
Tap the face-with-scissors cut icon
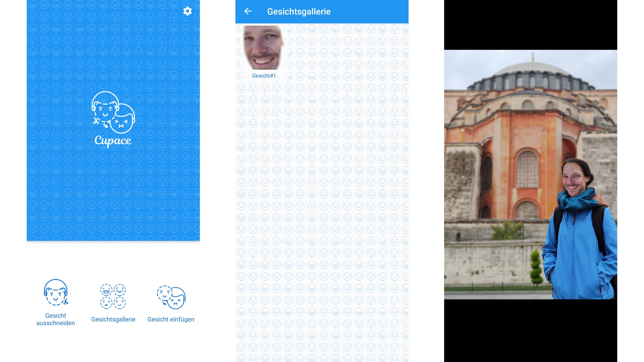56,292
